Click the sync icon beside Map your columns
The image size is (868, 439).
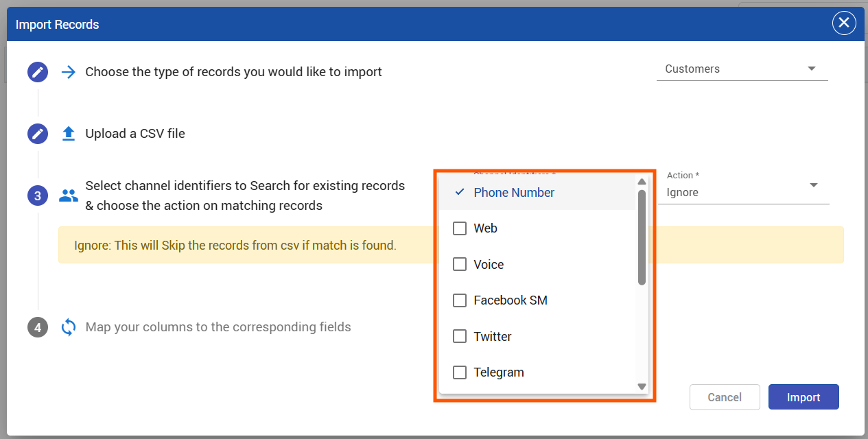(x=69, y=327)
